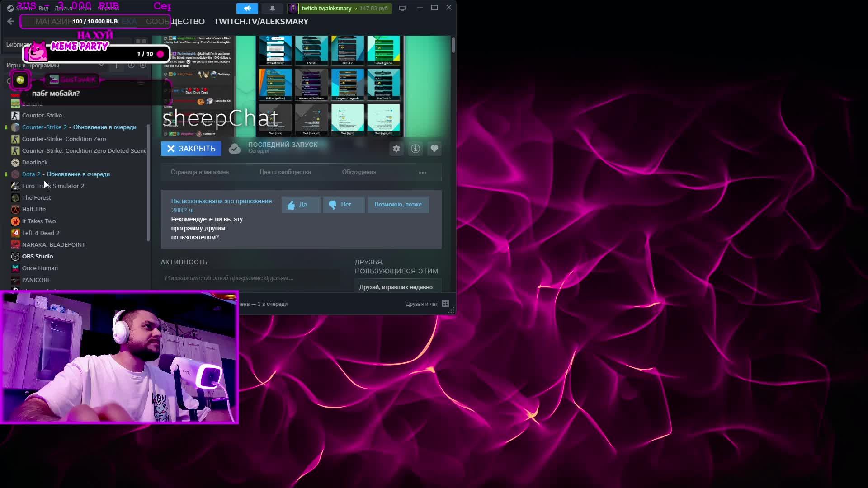Open Центр сообщества link

[x=285, y=172]
